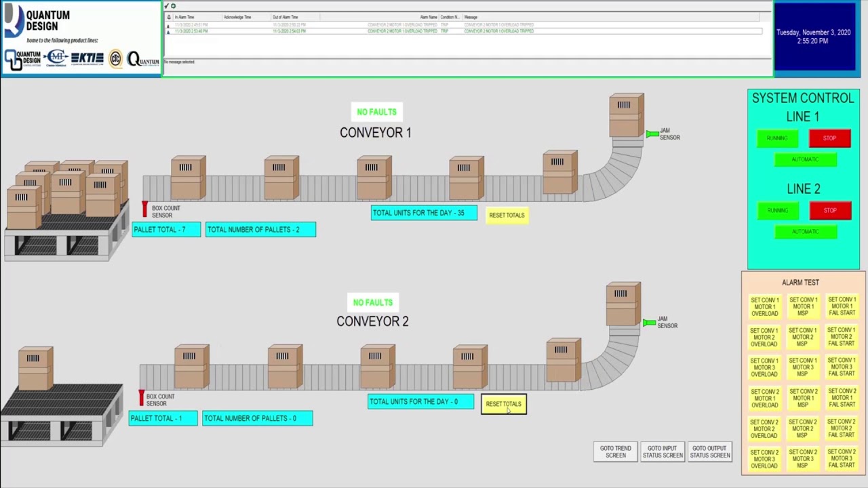868x488 pixels.
Task: Set Conv 2 Motor 2 Overload alarm
Action: pos(764,428)
